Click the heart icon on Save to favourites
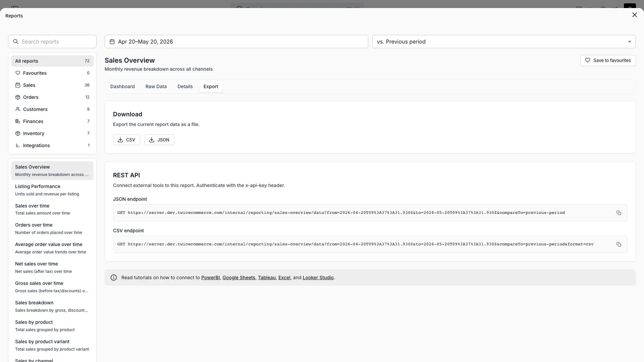Screen dimensions: 644x362 pos(588,60)
